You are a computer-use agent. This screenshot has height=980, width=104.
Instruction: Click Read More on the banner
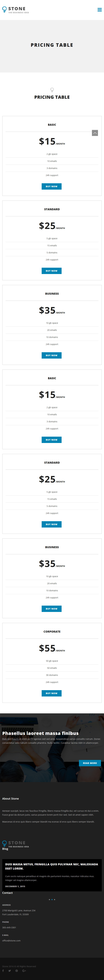[90, 763]
